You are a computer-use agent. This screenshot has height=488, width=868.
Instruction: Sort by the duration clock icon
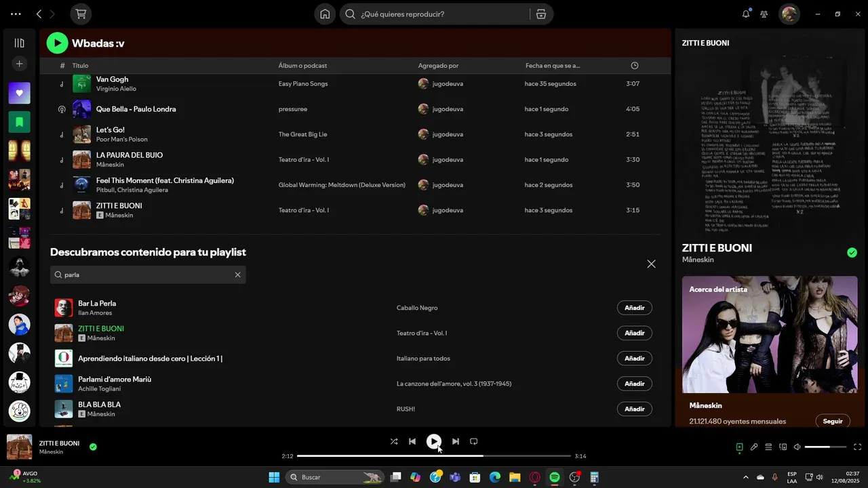[635, 66]
